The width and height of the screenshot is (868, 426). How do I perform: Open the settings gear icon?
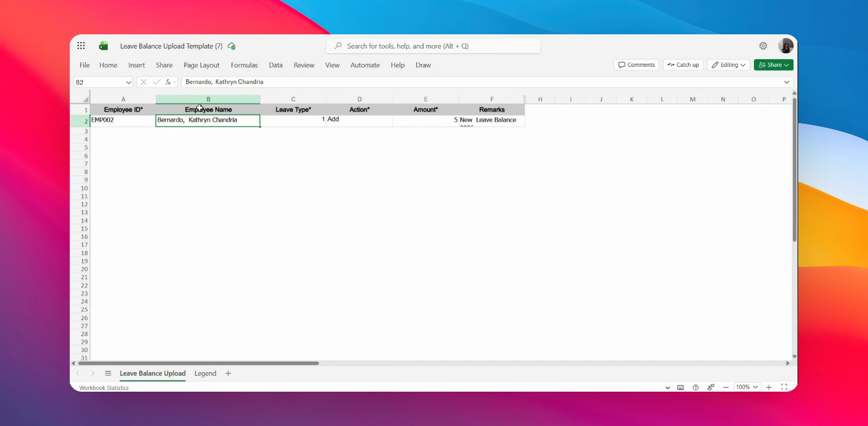coord(763,46)
